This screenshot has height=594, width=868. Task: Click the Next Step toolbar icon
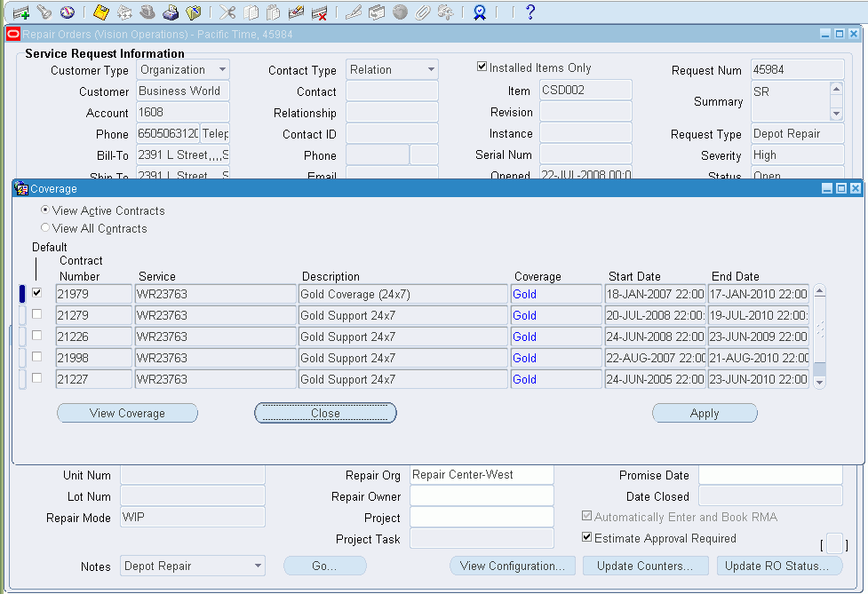[x=124, y=12]
